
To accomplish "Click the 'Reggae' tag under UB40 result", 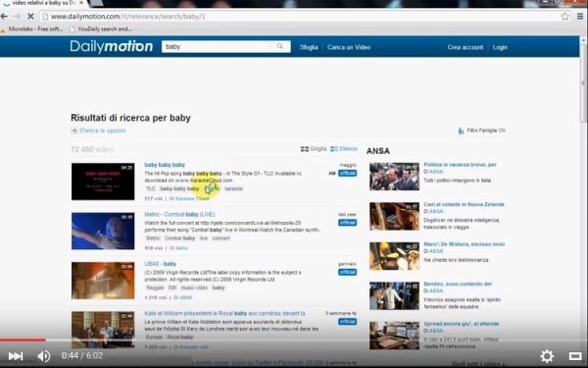I will pyautogui.click(x=155, y=288).
